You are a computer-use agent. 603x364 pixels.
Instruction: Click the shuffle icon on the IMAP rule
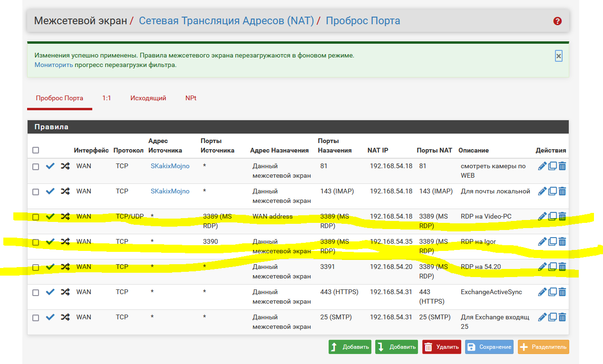(x=65, y=191)
